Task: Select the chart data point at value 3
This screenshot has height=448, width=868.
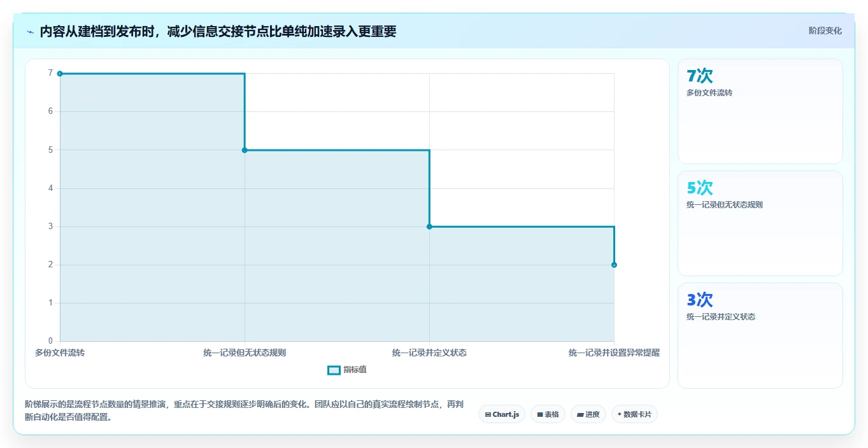Action: tap(429, 227)
